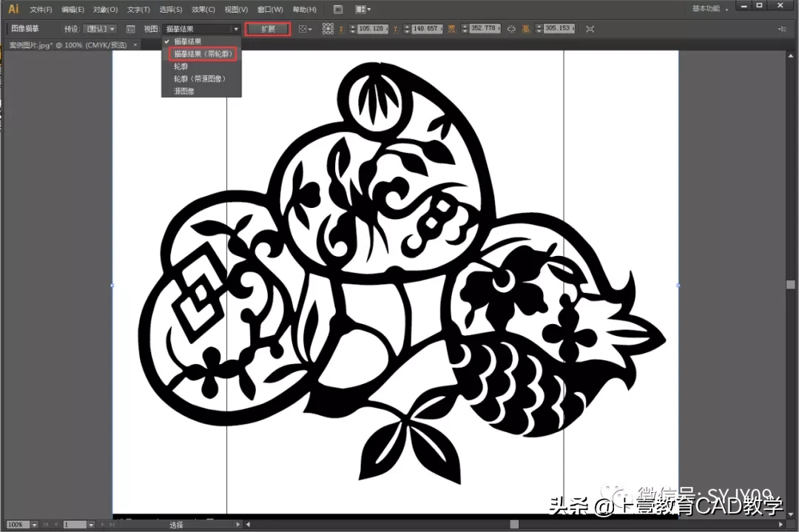799x532 pixels.
Task: Click the Ai application logo
Action: [x=14, y=9]
